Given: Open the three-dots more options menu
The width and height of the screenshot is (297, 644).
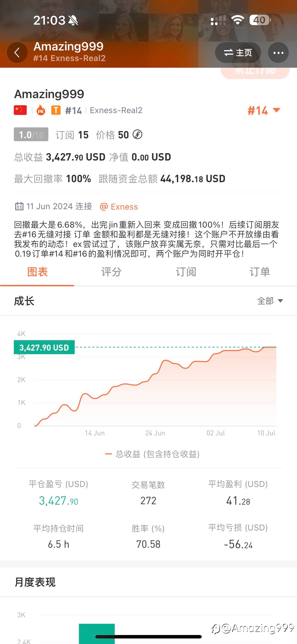Looking at the screenshot, I should 278,53.
